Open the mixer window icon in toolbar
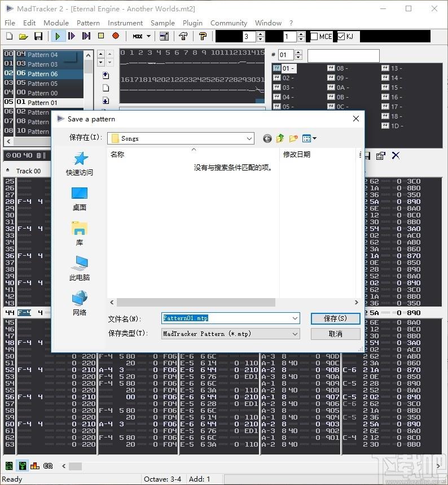Viewport: 448px width, 485px height. [164, 36]
